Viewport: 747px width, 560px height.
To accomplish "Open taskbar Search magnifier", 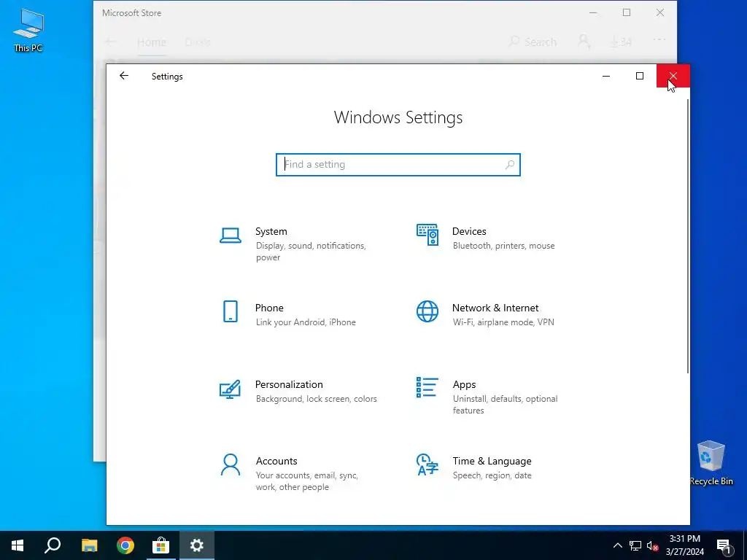I will [53, 545].
